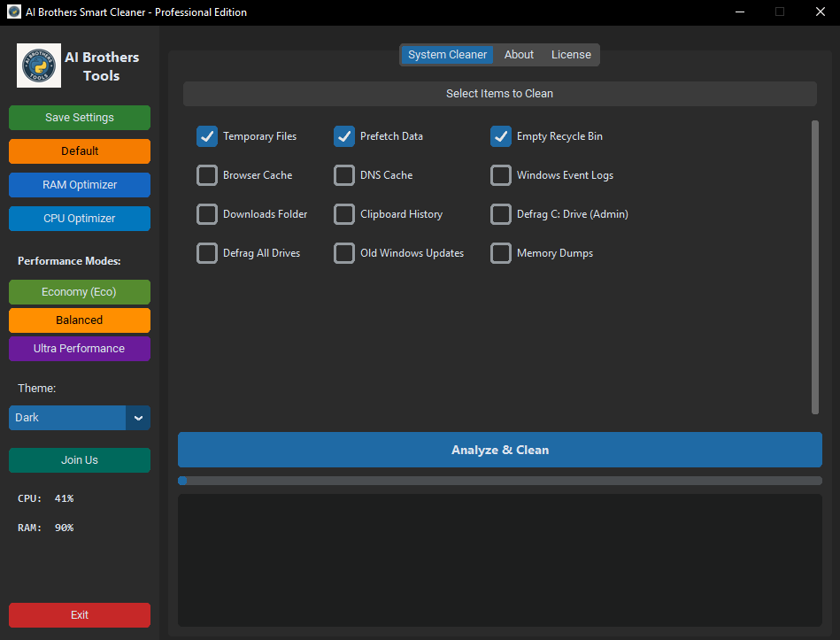Screen dimensions: 840x640
Task: Click the Join Us button
Action: (x=80, y=460)
